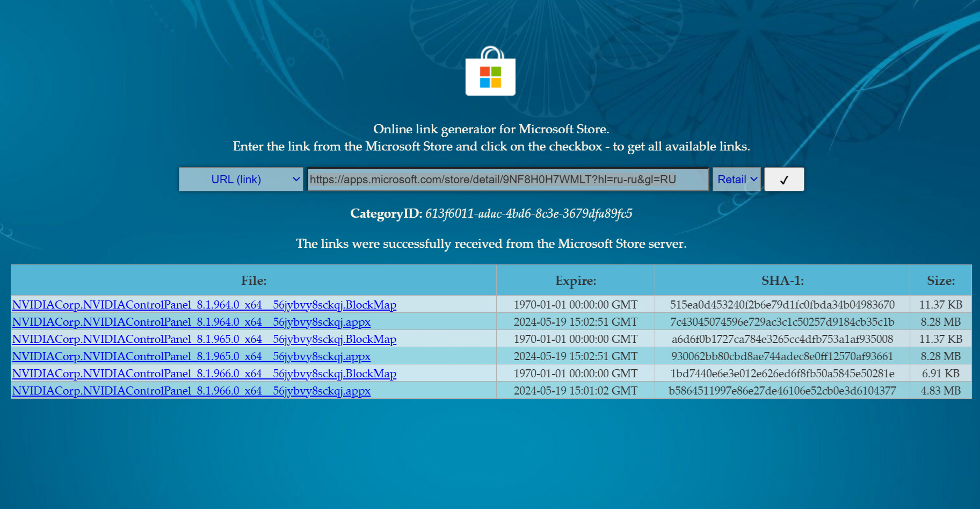Download the 8.1.964.0 appx file link
Image resolution: width=980 pixels, height=509 pixels.
[x=191, y=322]
